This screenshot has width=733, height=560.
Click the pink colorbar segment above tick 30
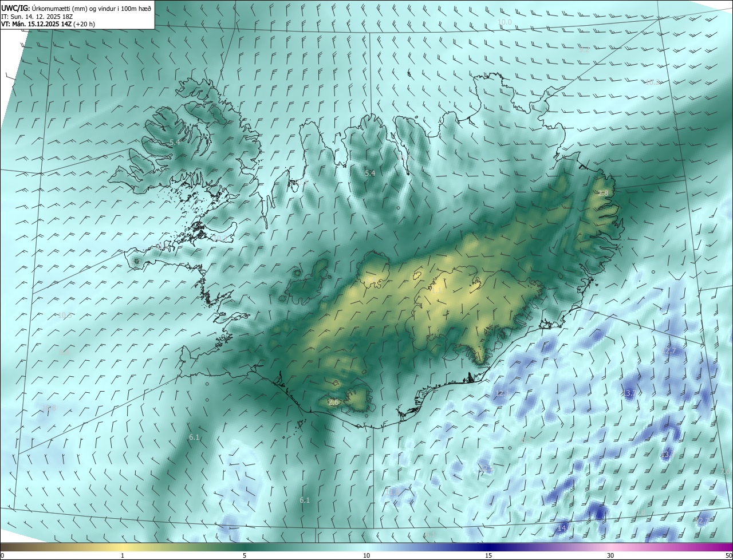[x=610, y=547]
